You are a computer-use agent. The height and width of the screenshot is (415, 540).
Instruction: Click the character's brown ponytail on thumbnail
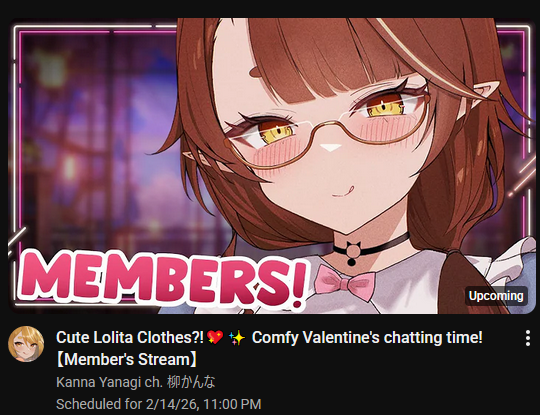click(468, 279)
